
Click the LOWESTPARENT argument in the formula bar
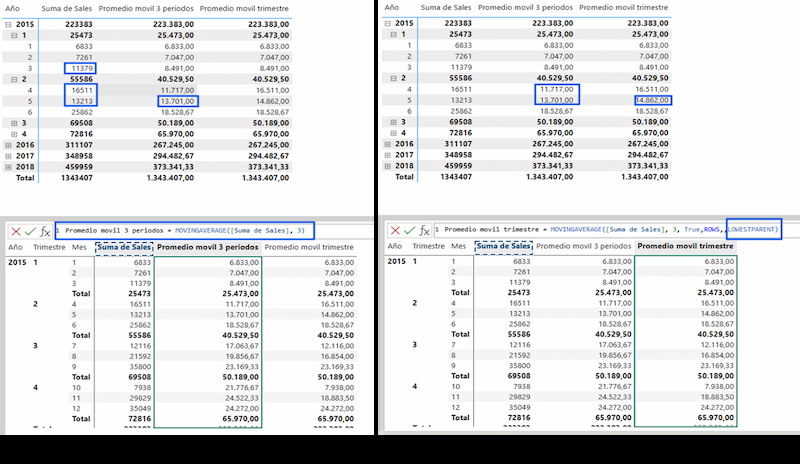point(752,230)
